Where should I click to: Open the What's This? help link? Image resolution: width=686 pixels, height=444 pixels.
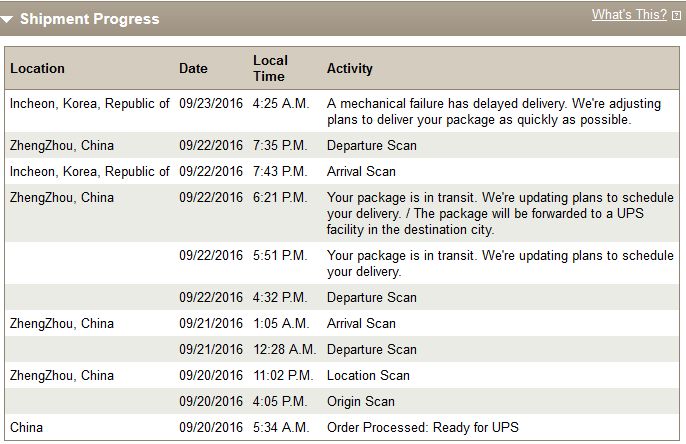click(x=628, y=15)
